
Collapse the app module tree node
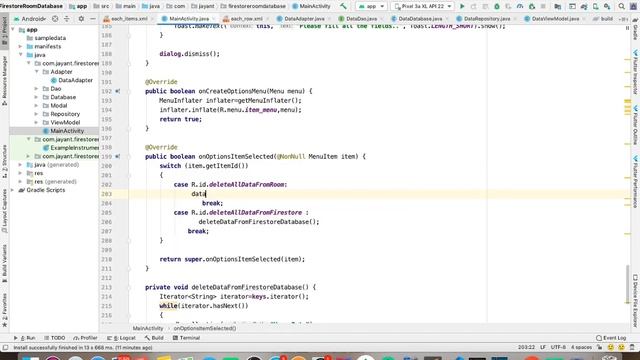(13, 30)
